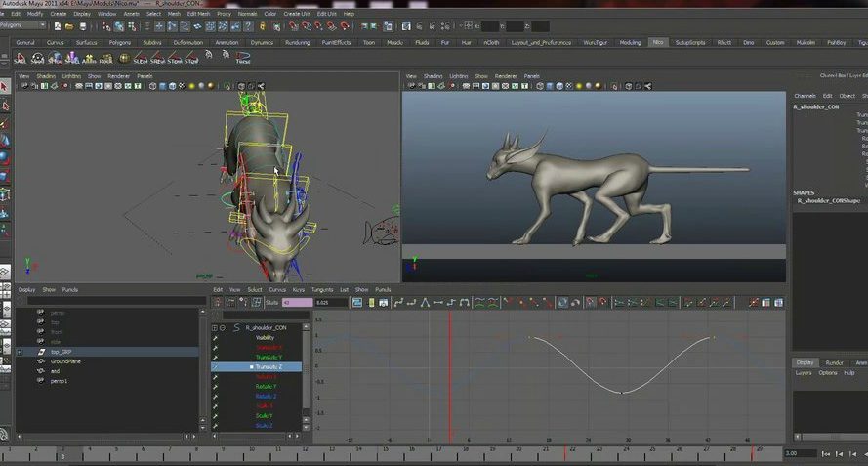Toggle pin on Scale Y channel row

click(216, 416)
